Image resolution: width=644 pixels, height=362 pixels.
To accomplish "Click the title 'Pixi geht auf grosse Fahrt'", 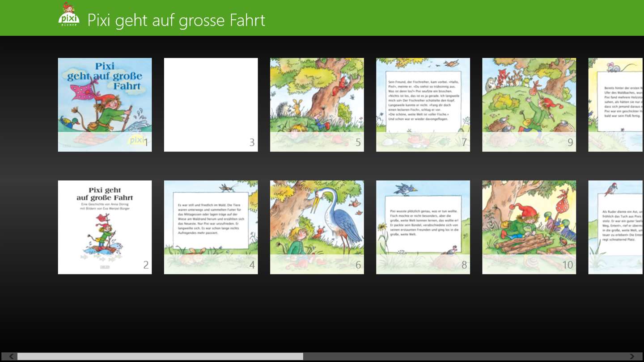I will tap(176, 20).
